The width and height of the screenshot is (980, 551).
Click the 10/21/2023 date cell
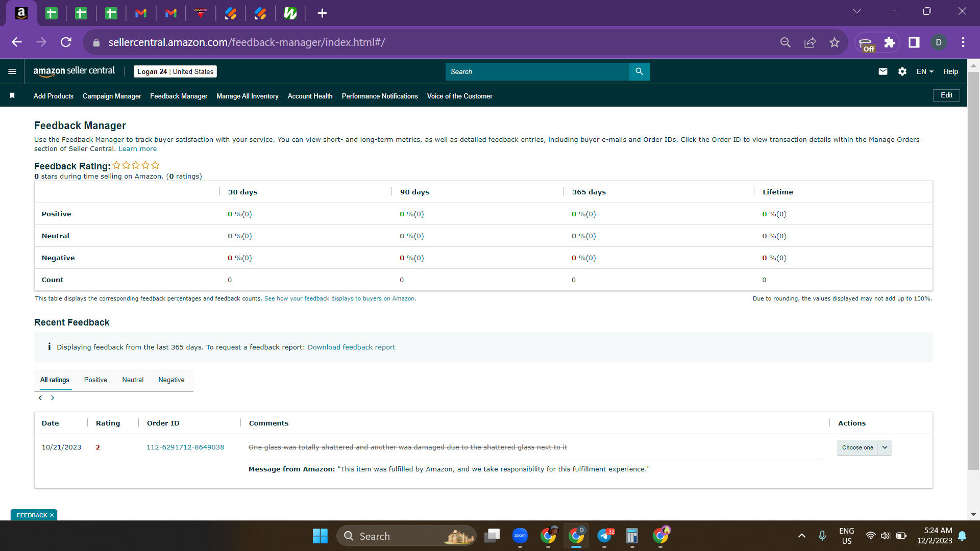[61, 447]
